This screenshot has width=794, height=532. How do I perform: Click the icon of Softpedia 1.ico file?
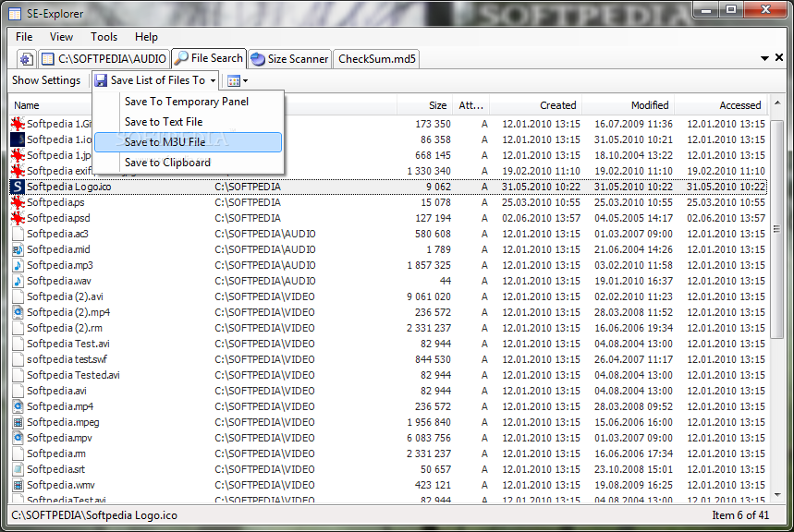pos(18,139)
